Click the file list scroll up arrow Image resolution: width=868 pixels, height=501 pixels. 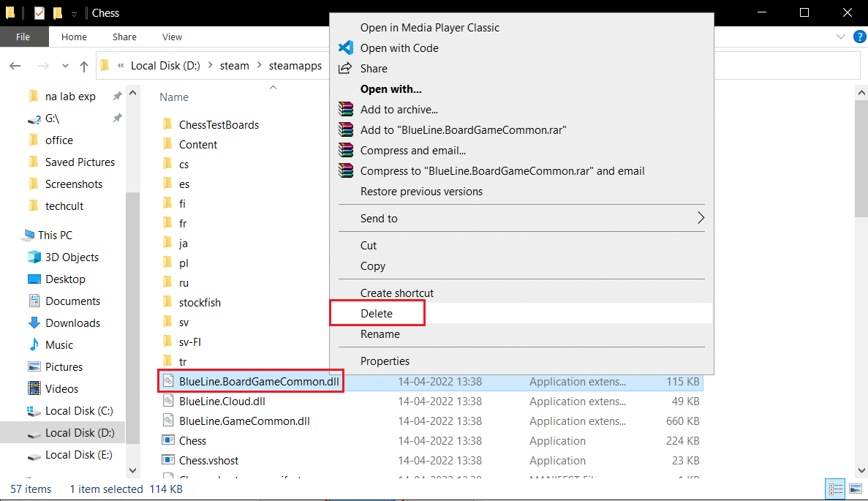[x=861, y=92]
